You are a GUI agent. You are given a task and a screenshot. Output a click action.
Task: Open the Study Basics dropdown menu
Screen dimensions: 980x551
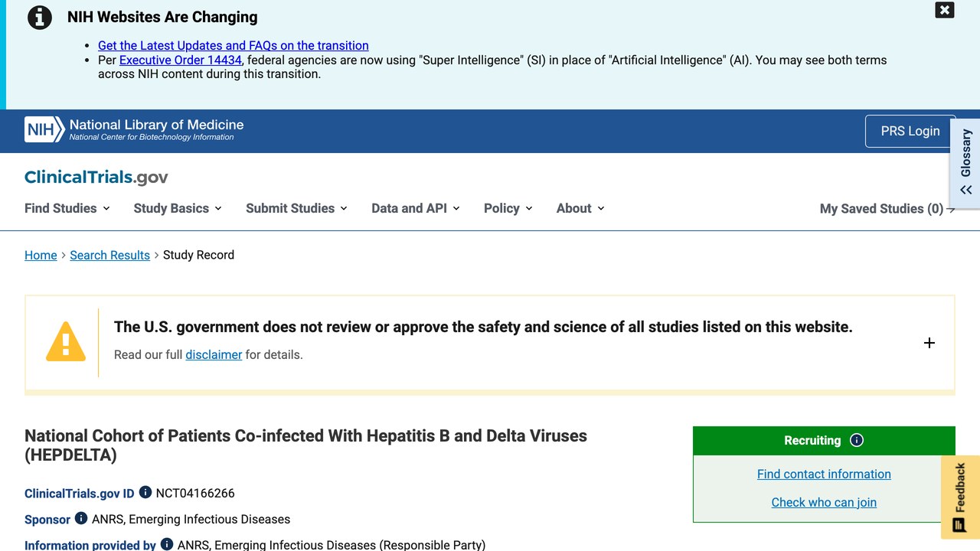(178, 208)
